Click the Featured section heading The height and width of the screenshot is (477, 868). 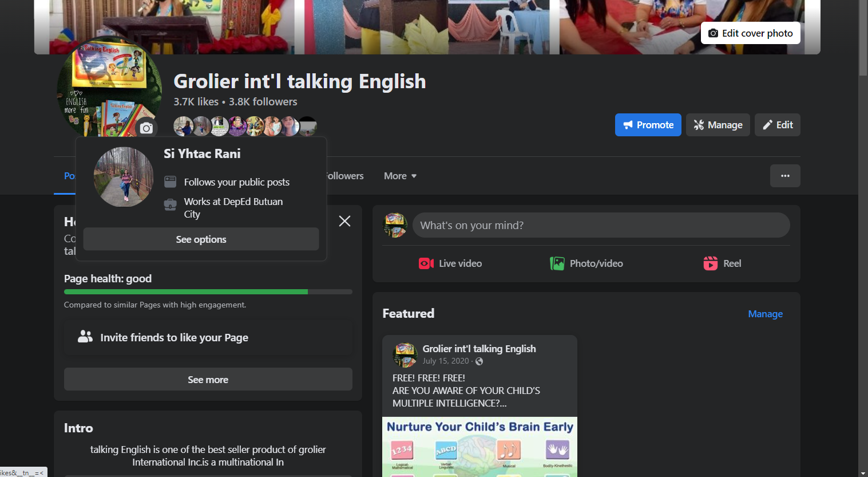409,313
